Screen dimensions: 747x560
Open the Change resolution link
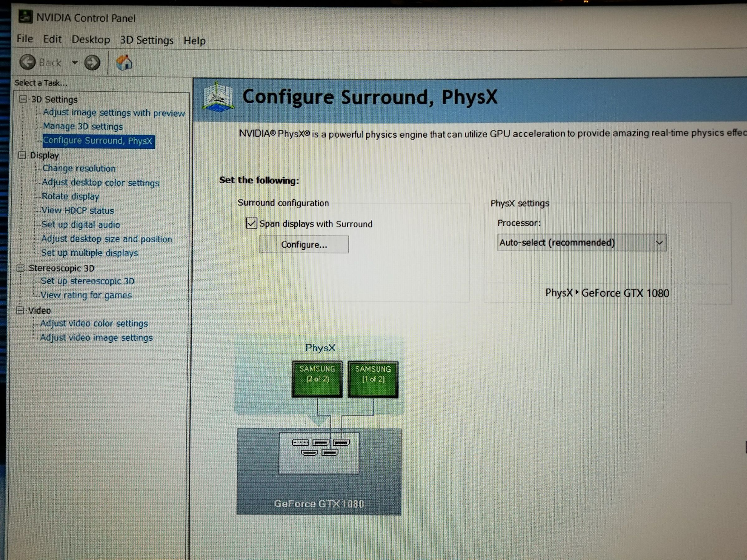click(x=79, y=168)
